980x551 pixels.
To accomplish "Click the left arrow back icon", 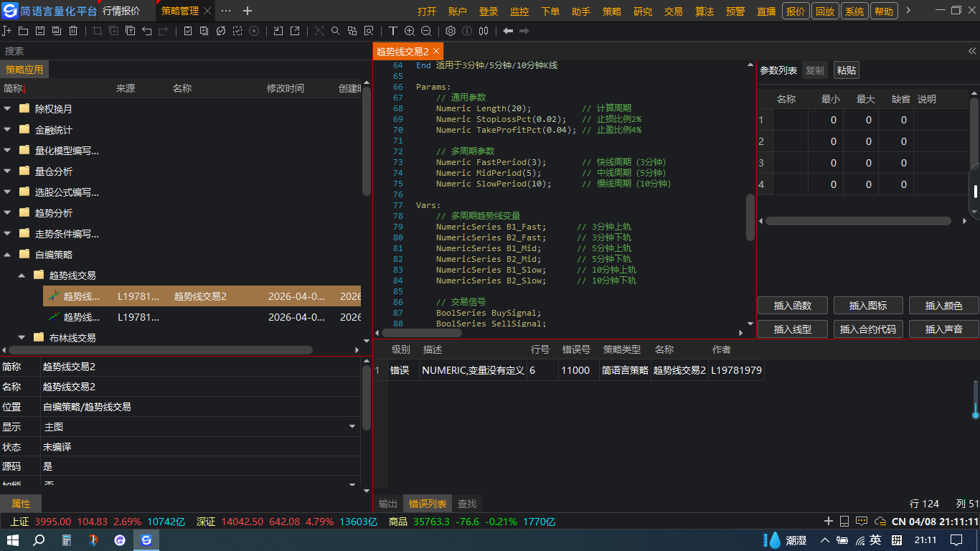I will 508,31.
